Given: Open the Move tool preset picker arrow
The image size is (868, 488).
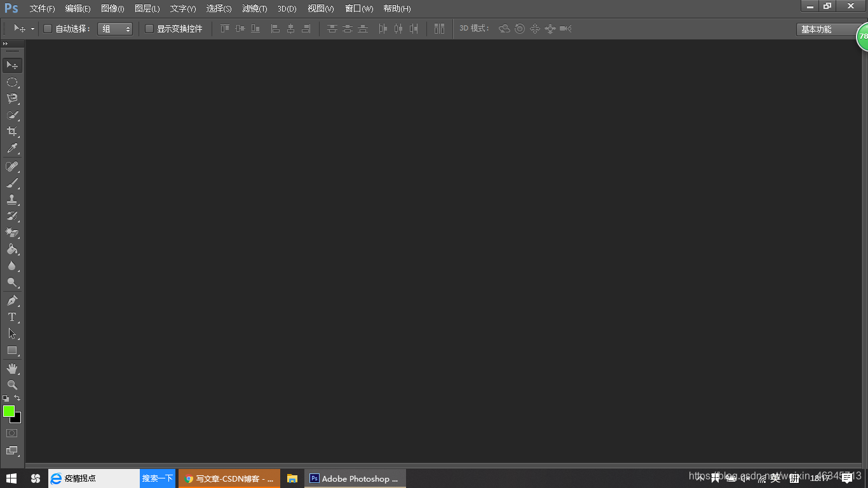Looking at the screenshot, I should [x=32, y=29].
